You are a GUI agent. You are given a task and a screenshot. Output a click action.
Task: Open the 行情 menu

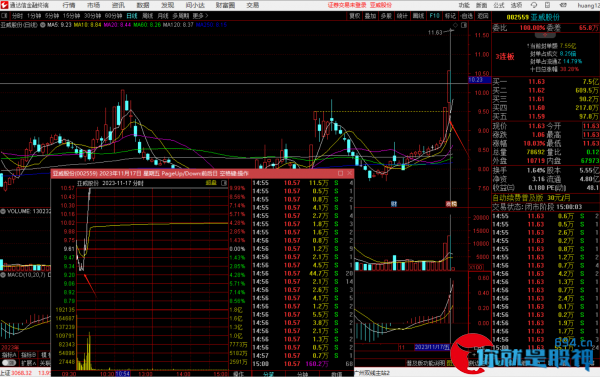[x=69, y=5]
